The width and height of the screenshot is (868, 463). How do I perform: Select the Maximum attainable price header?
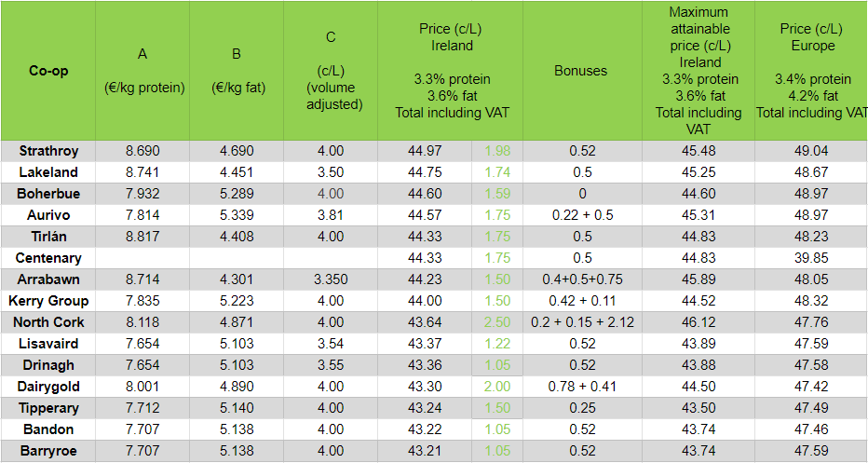[698, 71]
